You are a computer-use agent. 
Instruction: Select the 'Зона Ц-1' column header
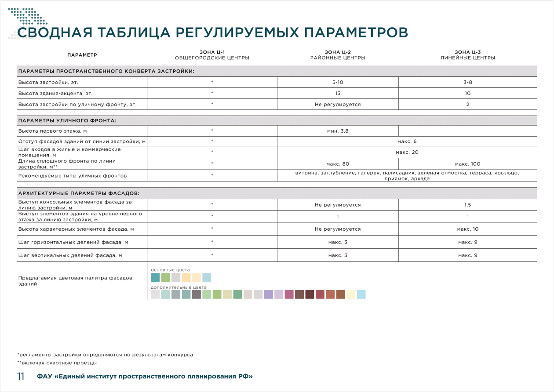tap(212, 55)
